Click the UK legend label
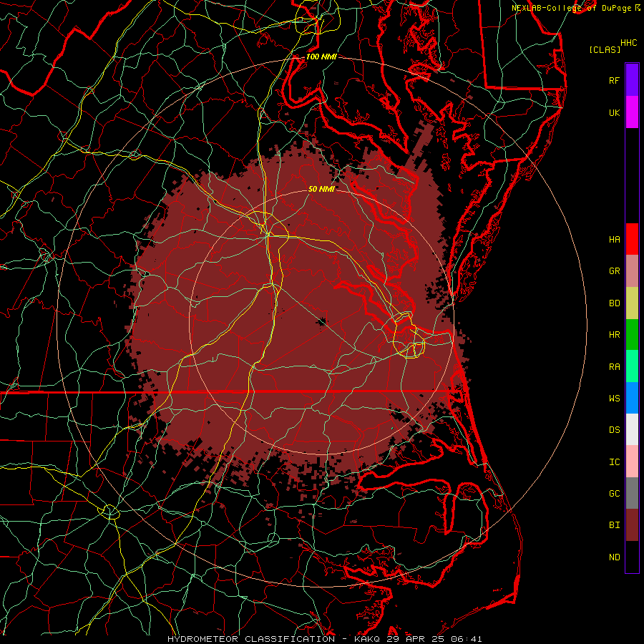644x644 pixels. pyautogui.click(x=614, y=112)
